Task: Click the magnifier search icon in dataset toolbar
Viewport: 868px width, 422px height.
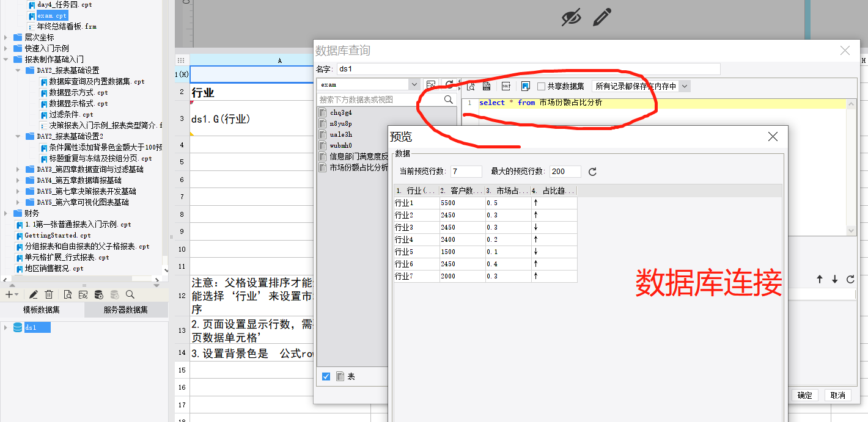Action: [x=130, y=295]
